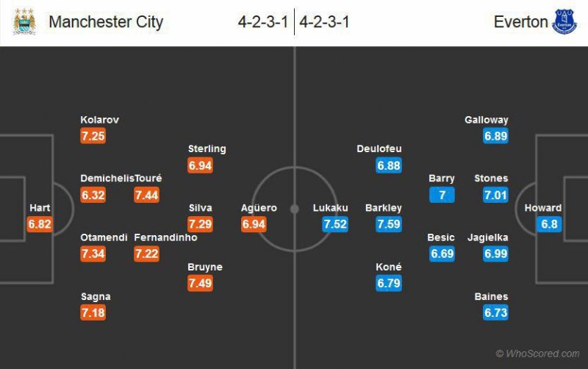Image resolution: width=588 pixels, height=369 pixels.
Task: Open the Manchester City team name
Action: click(x=106, y=22)
